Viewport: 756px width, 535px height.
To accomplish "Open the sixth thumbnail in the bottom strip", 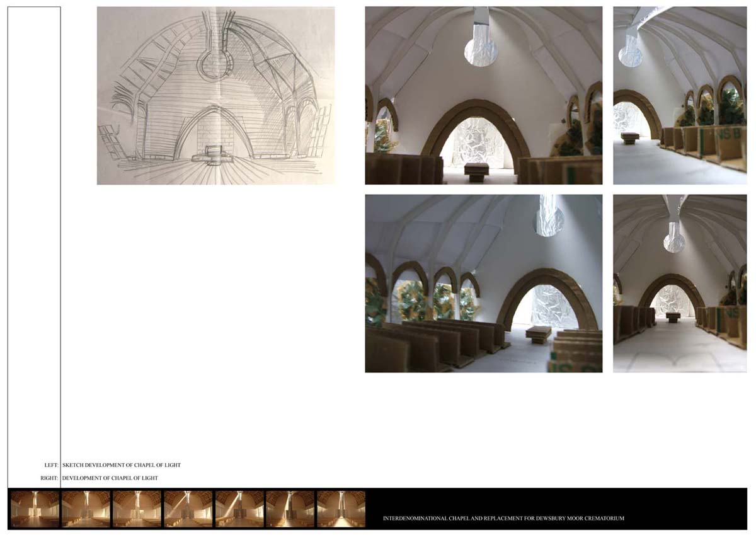I will pos(290,509).
